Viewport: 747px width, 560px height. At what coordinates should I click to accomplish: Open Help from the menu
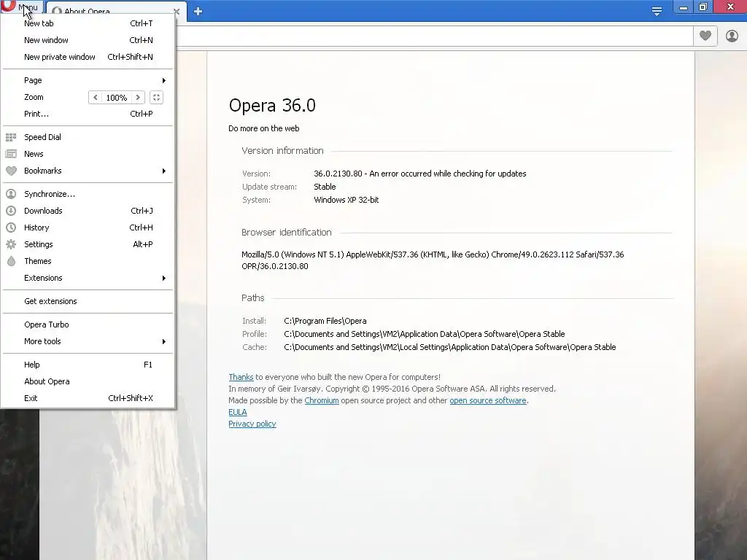pyautogui.click(x=88, y=365)
